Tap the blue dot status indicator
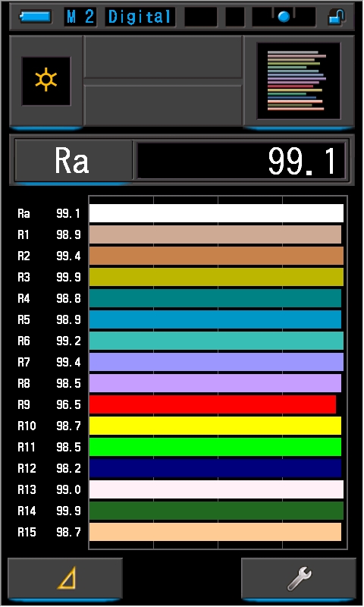The image size is (364, 607). coord(284,17)
